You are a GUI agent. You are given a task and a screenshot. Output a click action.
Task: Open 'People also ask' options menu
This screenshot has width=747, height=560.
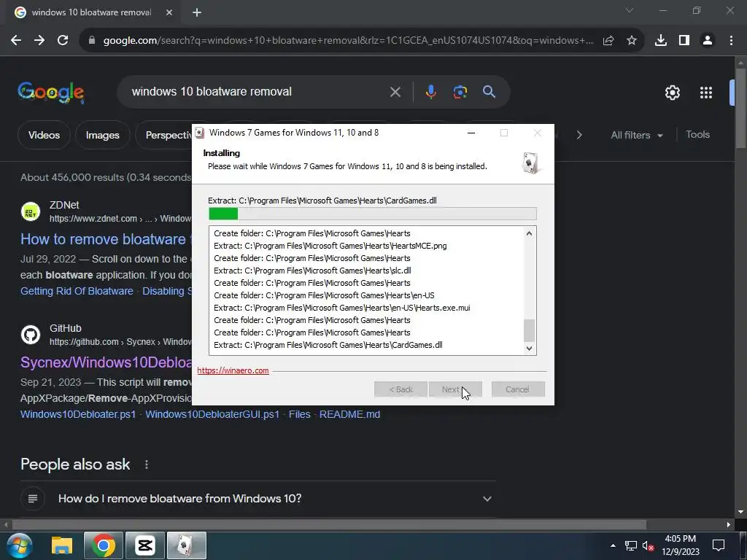(146, 464)
